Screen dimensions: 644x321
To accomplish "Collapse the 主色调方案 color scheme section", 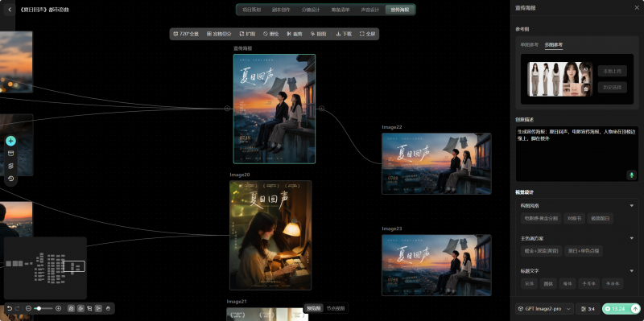I will [632, 238].
